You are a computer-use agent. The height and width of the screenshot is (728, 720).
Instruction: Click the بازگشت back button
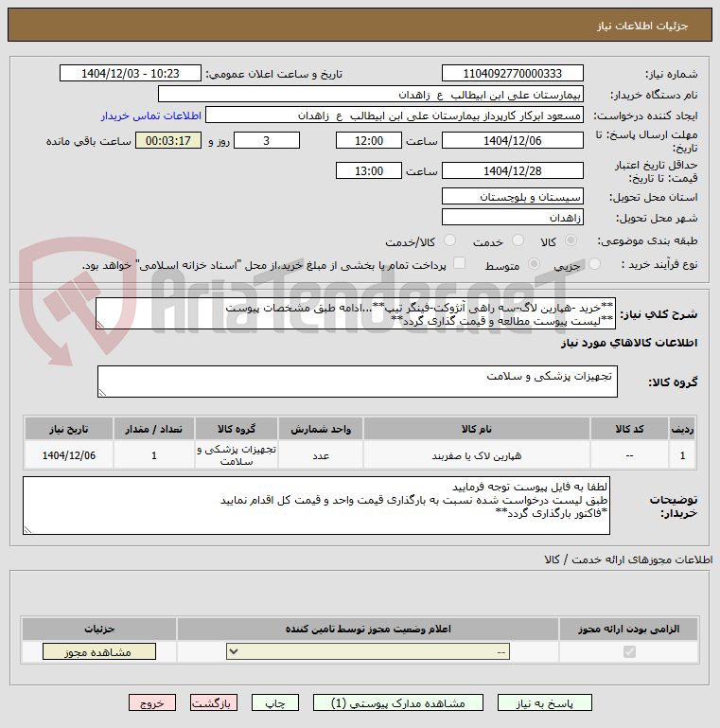tap(214, 702)
